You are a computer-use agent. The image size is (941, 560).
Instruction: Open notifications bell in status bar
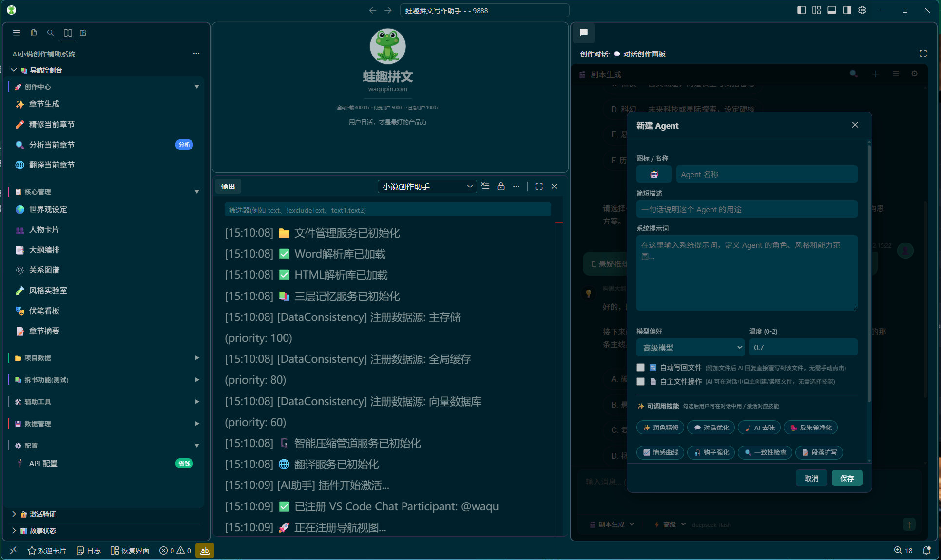point(926,550)
